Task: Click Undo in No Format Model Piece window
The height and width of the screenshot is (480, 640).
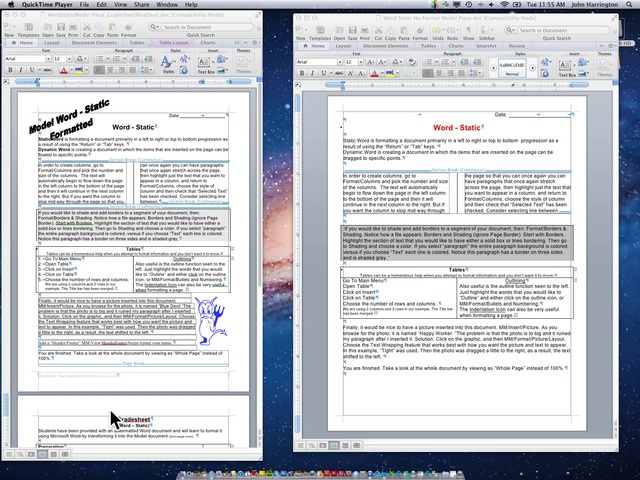Action: tap(438, 30)
